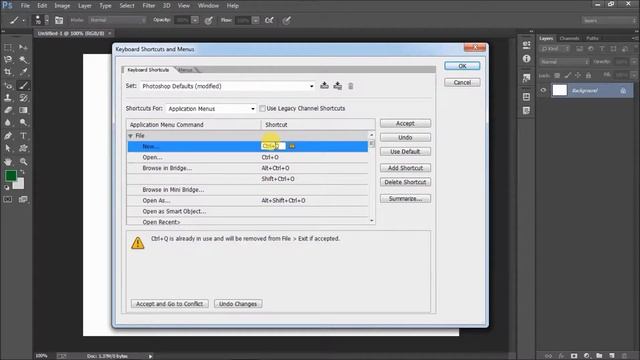Select the Path Selection tool
Image resolution: width=640 pixels, height=360 pixels.
[8, 149]
